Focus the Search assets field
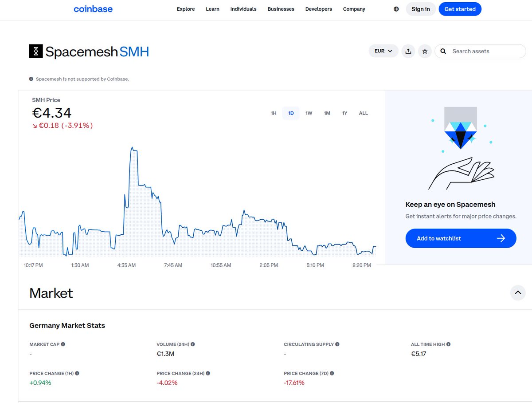 tap(480, 51)
